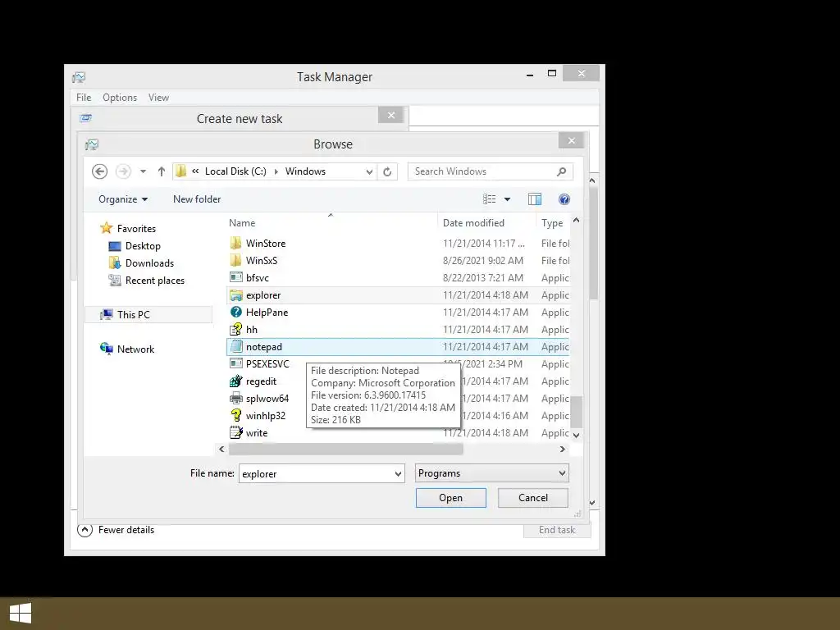Click the Open button
The height and width of the screenshot is (630, 840).
pos(450,498)
